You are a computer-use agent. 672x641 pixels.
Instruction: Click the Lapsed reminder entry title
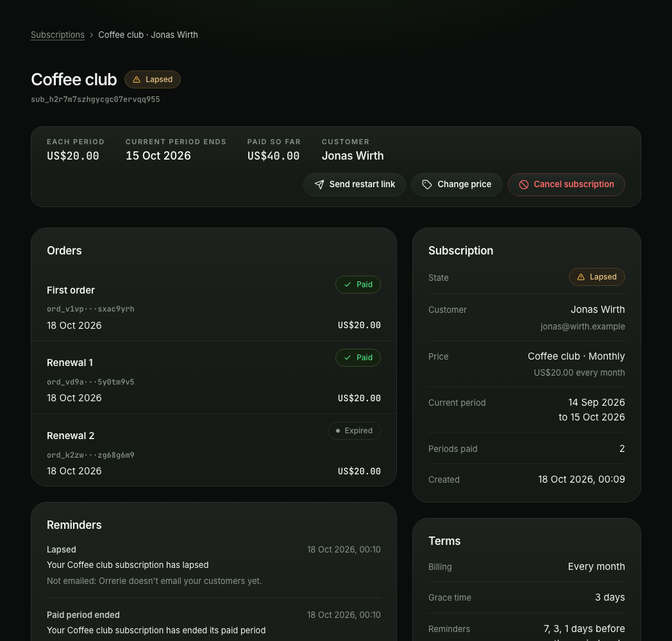tap(62, 550)
